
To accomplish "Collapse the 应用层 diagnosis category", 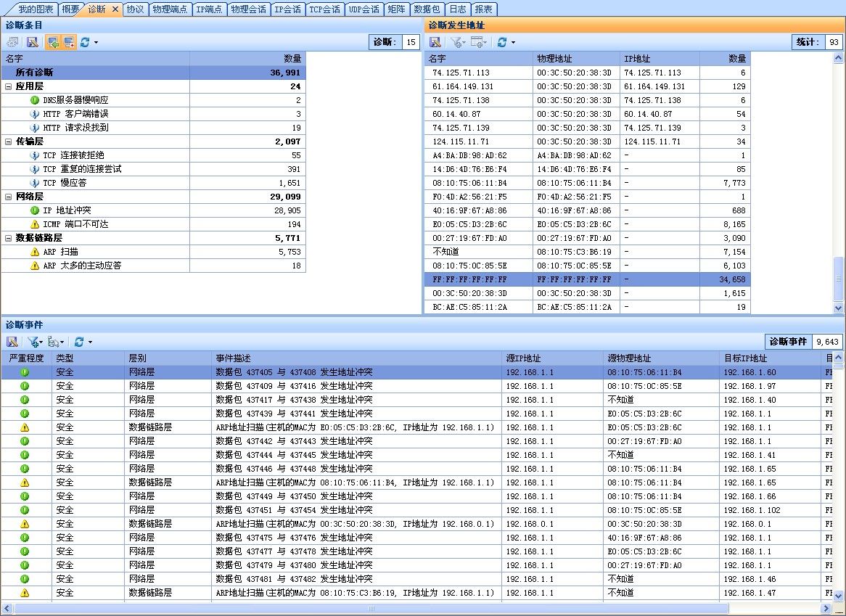I will (7, 86).
